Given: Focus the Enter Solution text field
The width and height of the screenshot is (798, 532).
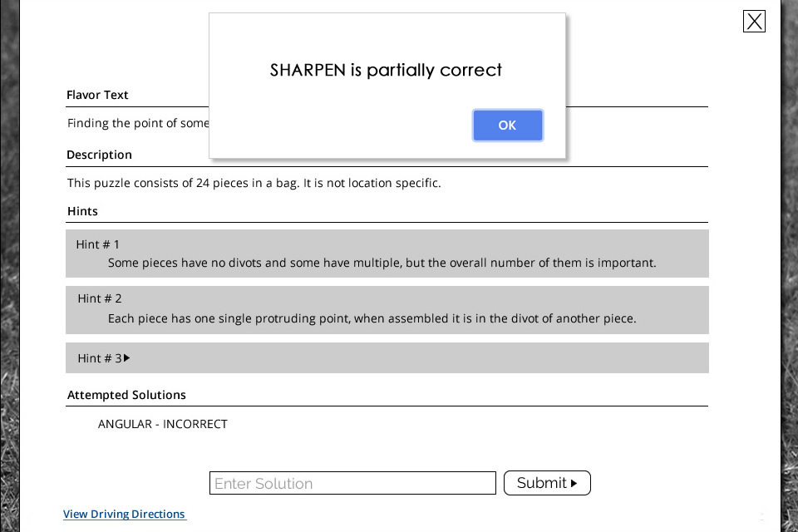Looking at the screenshot, I should click(352, 483).
